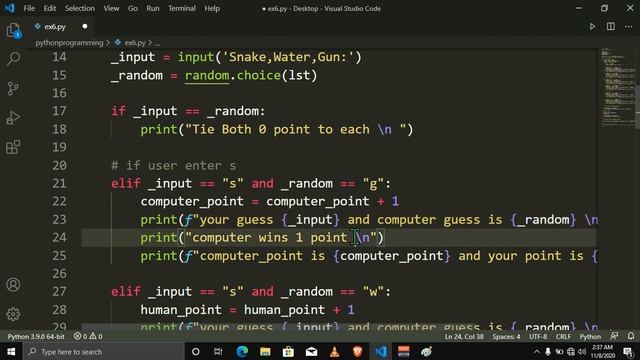Switch to the Visual Studio Code taskbar icon
This screenshot has height=360, width=640.
(x=381, y=351)
